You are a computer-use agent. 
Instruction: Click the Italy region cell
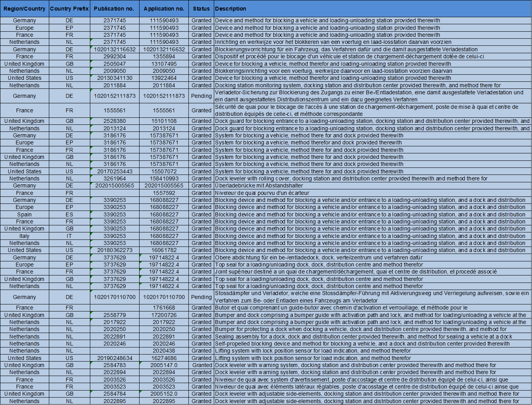coord(24,236)
